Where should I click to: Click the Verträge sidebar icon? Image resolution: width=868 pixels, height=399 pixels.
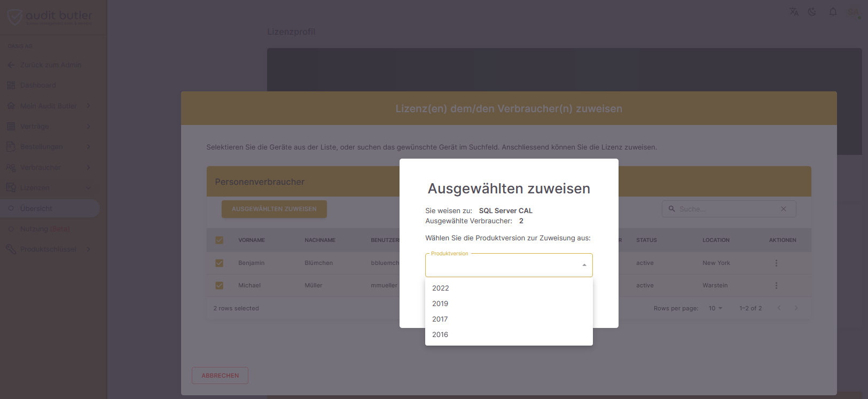tap(11, 127)
